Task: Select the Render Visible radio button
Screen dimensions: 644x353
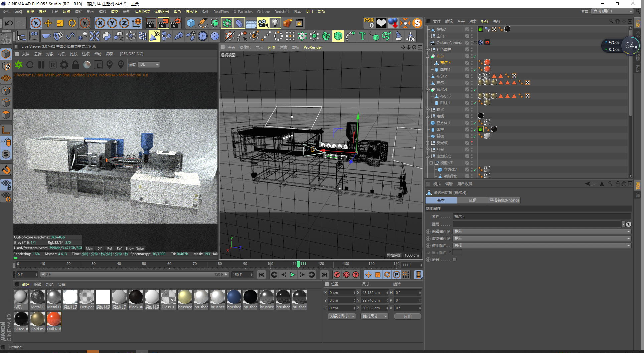Action: tap(428, 238)
